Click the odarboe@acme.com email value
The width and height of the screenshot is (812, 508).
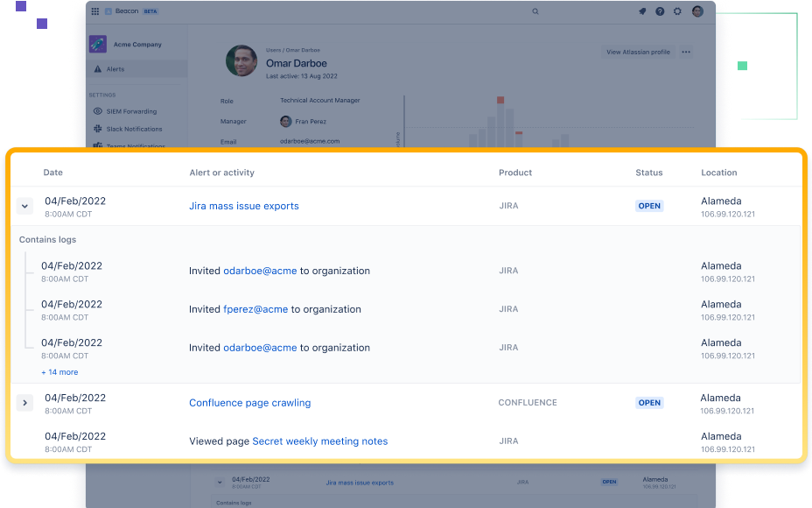(x=310, y=141)
